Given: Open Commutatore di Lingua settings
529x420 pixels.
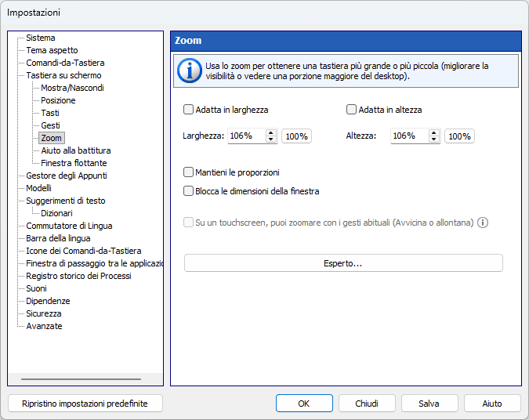Looking at the screenshot, I should click(x=69, y=226).
